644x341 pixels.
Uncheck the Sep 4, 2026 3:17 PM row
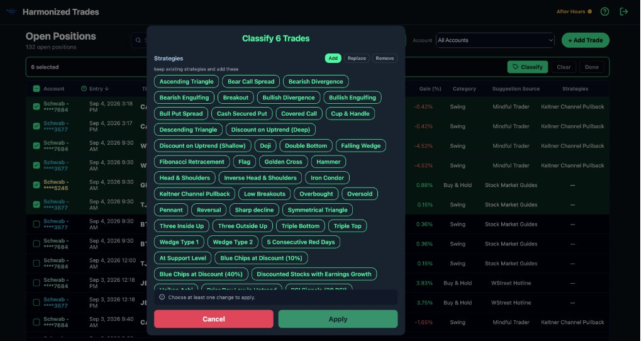36,126
